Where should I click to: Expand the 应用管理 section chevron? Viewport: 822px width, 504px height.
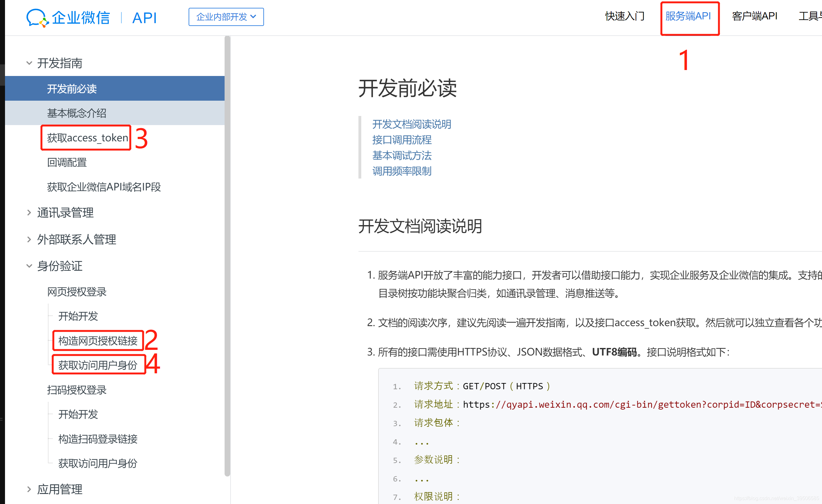[29, 489]
